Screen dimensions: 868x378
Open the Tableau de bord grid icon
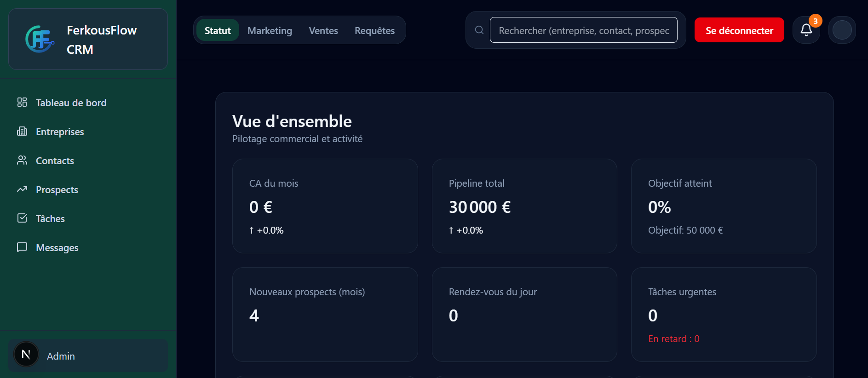coord(22,102)
